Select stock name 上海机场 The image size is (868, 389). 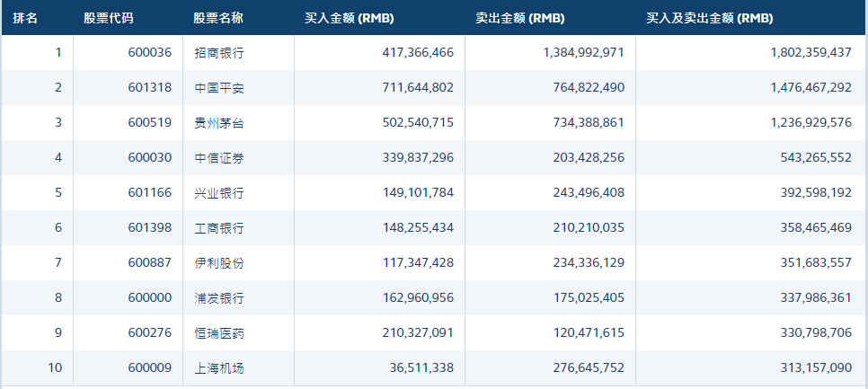[x=219, y=367]
